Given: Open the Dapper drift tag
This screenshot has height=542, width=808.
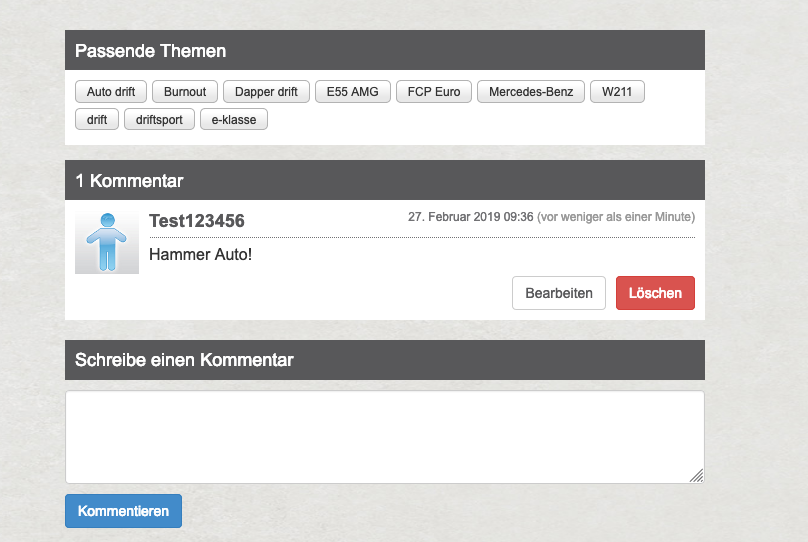Looking at the screenshot, I should pyautogui.click(x=266, y=92).
